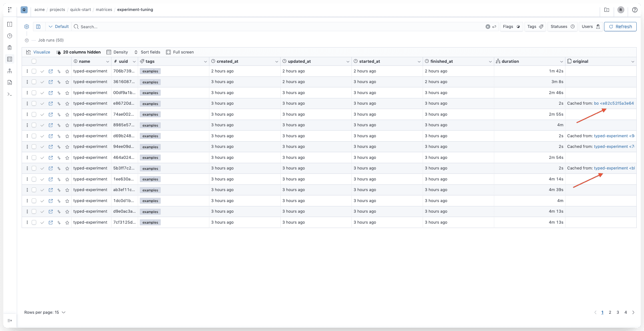Select the pipelines hierarchy icon in sidebar

click(x=10, y=71)
